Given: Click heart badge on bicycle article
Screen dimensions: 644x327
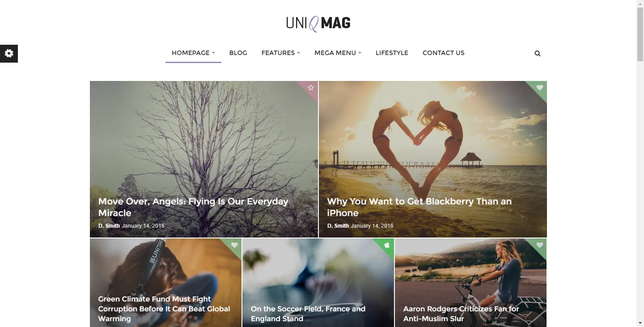Looking at the screenshot, I should click(540, 245).
